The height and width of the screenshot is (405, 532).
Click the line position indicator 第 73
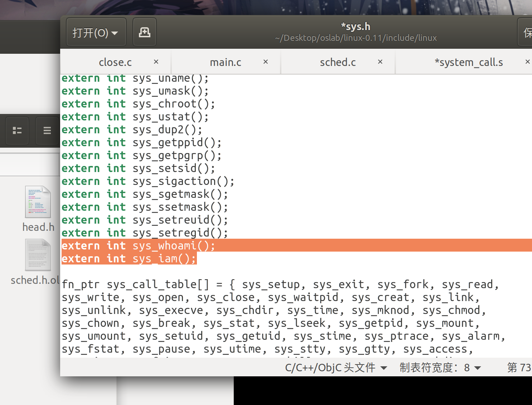[x=518, y=367]
